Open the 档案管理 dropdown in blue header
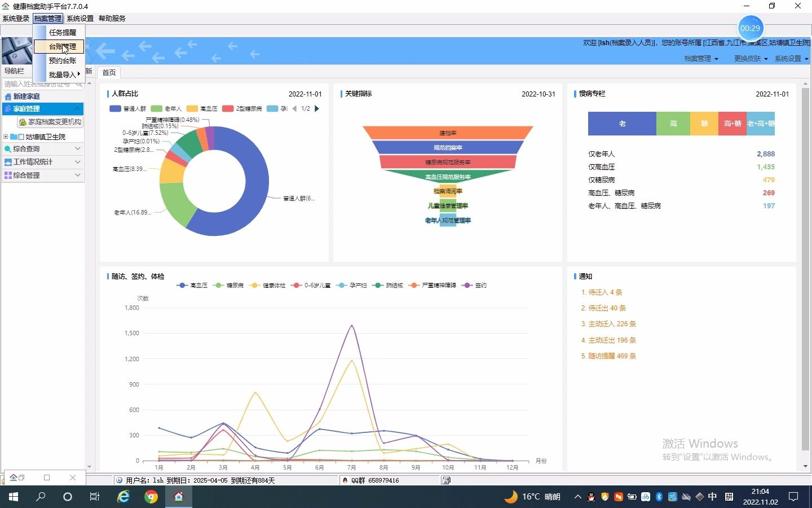 click(x=701, y=59)
